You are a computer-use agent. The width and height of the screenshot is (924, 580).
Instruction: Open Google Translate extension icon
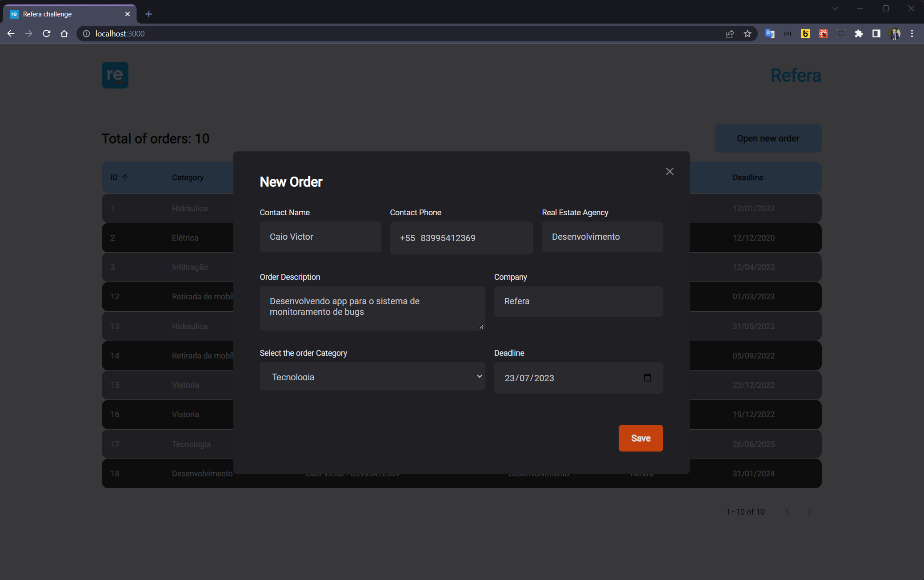(770, 34)
